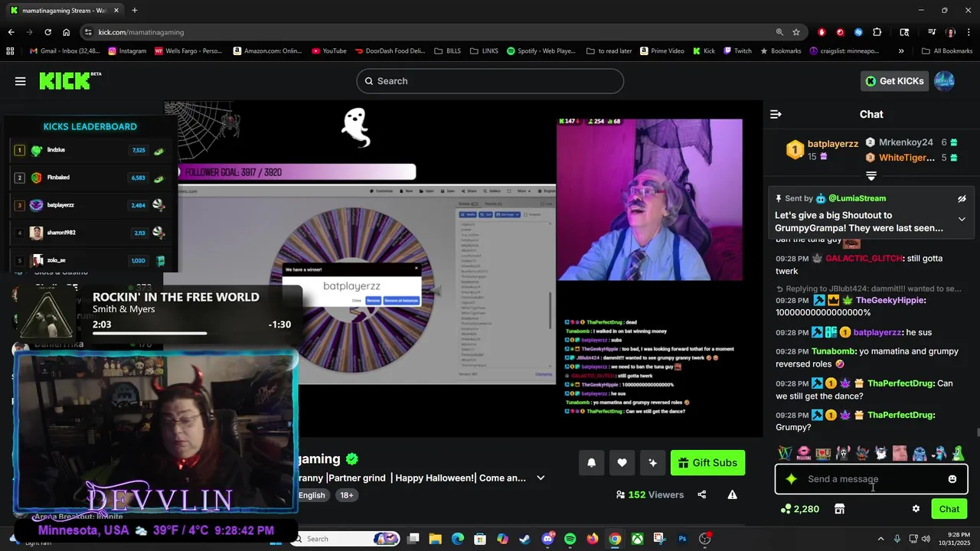
Task: Click the sparkle plus button beside heart
Action: tap(652, 462)
